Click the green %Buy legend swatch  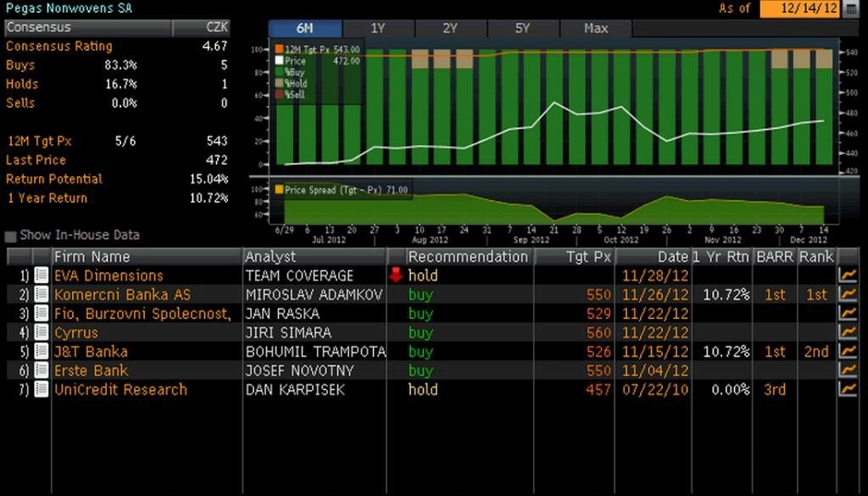[x=279, y=72]
